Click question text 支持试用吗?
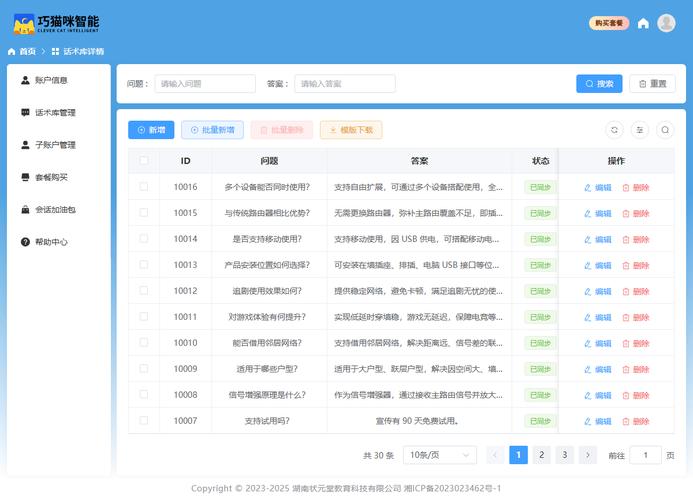The width and height of the screenshot is (693, 500). tap(267, 421)
